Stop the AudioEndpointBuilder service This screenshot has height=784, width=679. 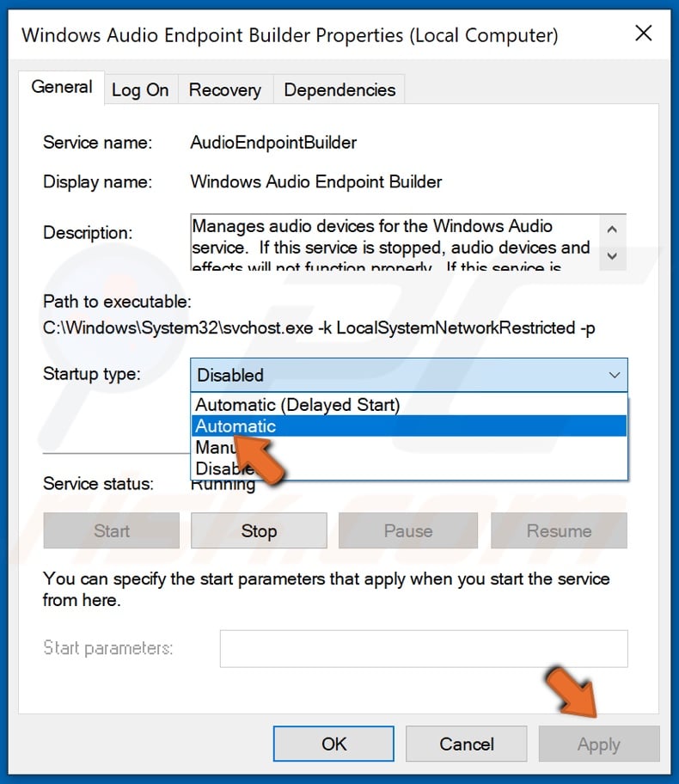(x=258, y=530)
